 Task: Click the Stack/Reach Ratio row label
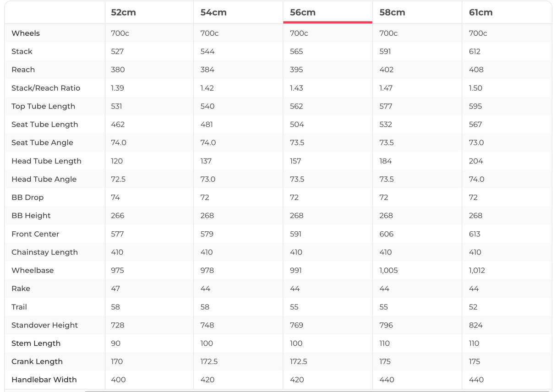point(46,88)
